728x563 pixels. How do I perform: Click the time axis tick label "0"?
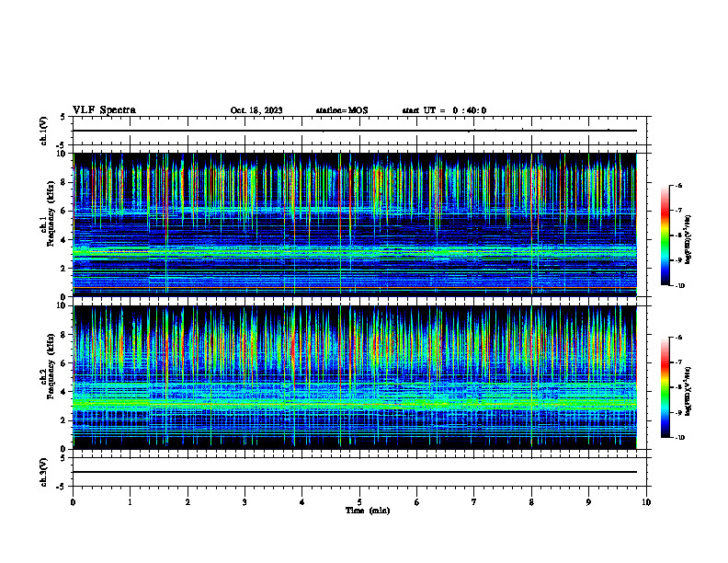[73, 502]
